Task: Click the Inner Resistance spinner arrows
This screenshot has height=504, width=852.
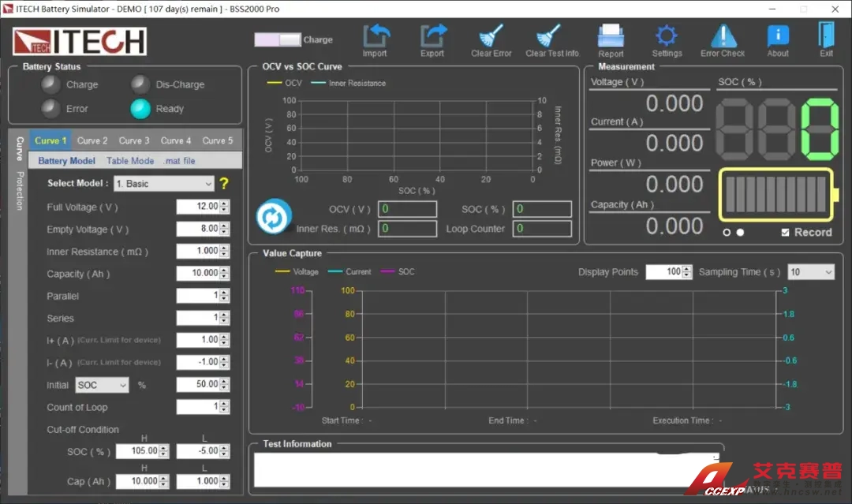Action: [224, 251]
